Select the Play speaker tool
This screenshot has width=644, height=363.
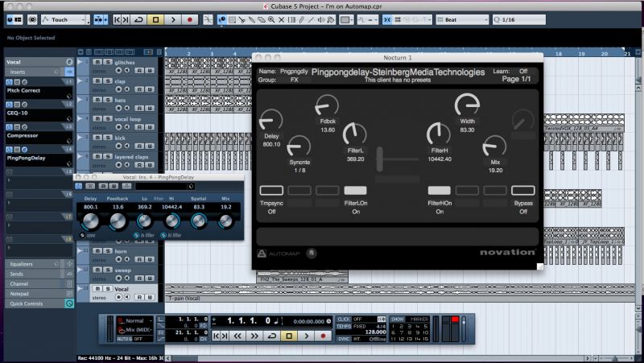tap(320, 19)
